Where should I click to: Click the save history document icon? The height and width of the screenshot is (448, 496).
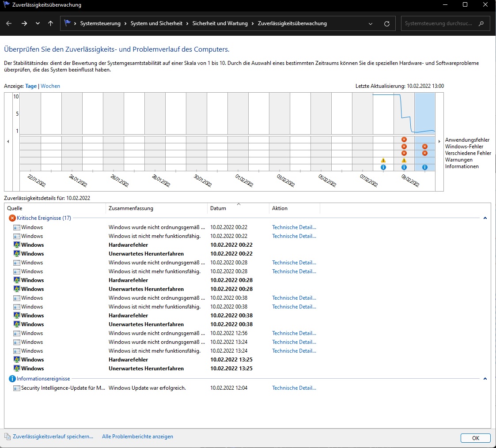[x=8, y=437]
